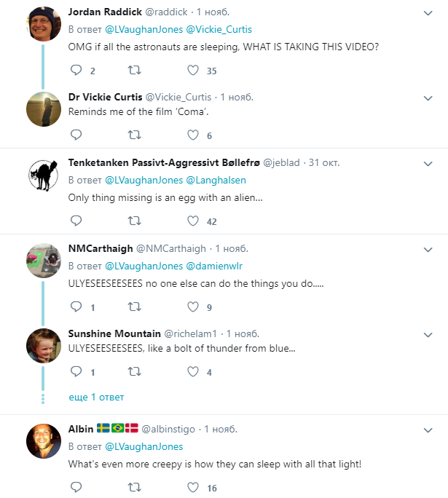The width and height of the screenshot is (448, 498).
Task: Open @LVaughanJones mention in Albin's tweet
Action: (144, 446)
